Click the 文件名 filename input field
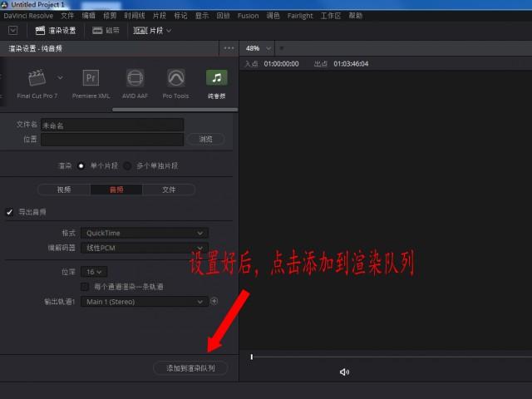532x399 pixels. point(112,125)
